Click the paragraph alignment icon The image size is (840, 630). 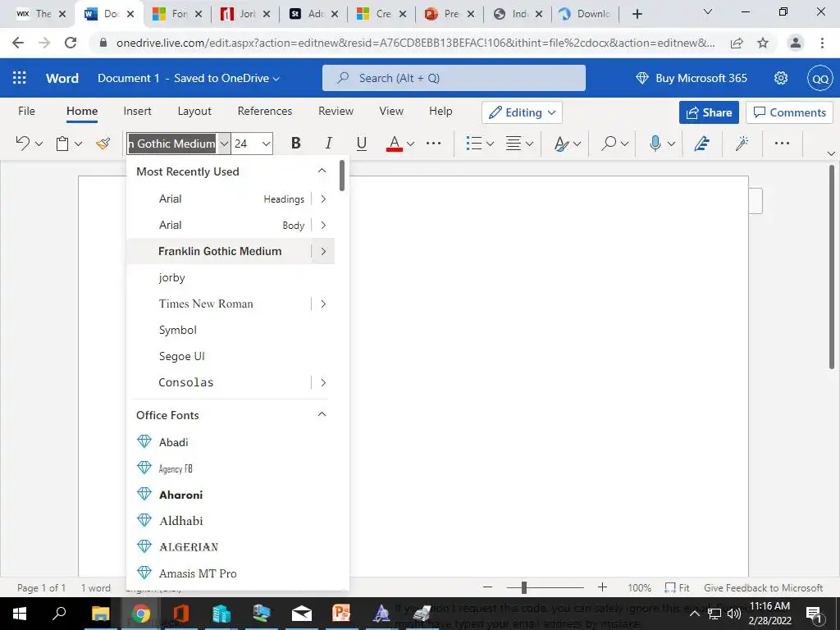514,144
